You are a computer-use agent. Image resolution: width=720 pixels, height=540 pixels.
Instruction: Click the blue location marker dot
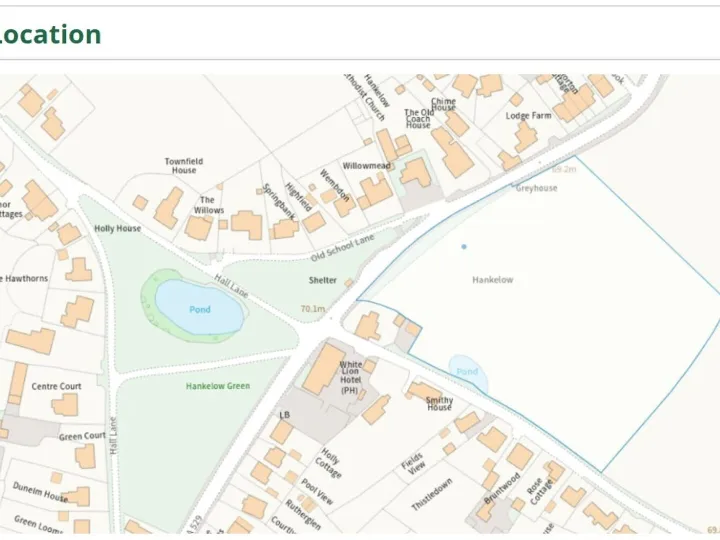click(x=464, y=247)
